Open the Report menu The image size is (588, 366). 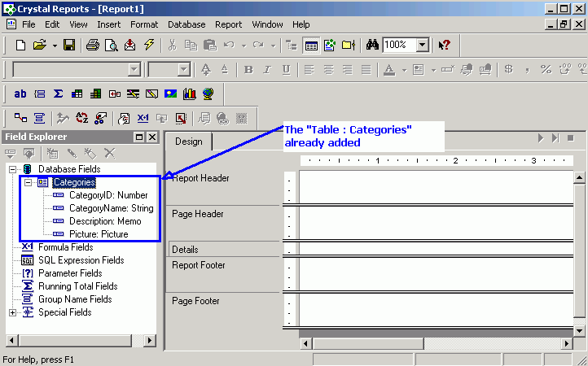[x=228, y=24]
